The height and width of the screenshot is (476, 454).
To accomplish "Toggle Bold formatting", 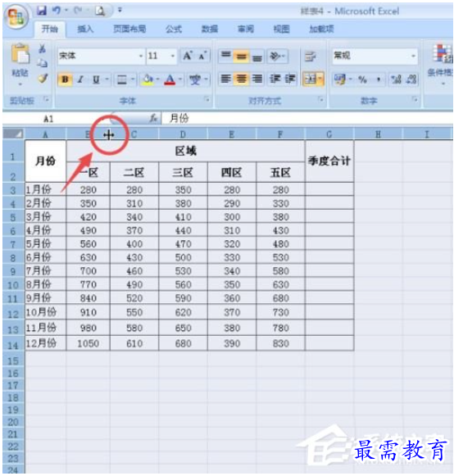I will [x=65, y=79].
